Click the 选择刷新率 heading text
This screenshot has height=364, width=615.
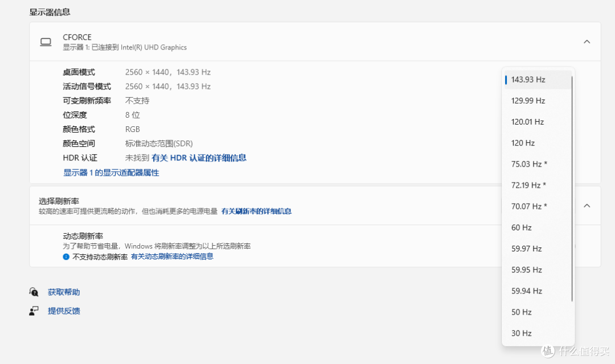pyautogui.click(x=59, y=201)
